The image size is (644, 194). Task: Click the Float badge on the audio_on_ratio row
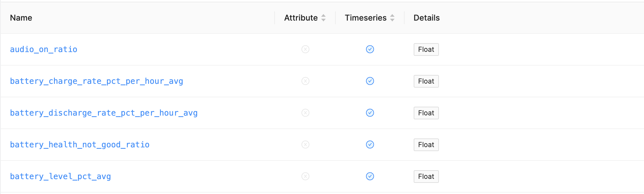click(x=426, y=49)
